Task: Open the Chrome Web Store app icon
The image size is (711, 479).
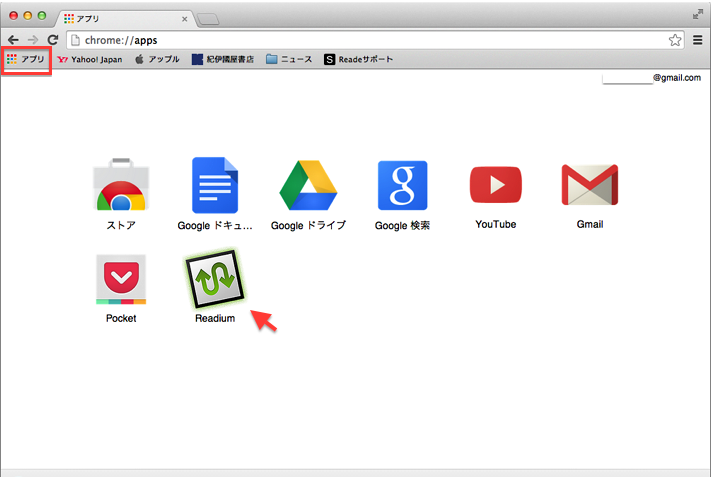Action: [x=121, y=185]
